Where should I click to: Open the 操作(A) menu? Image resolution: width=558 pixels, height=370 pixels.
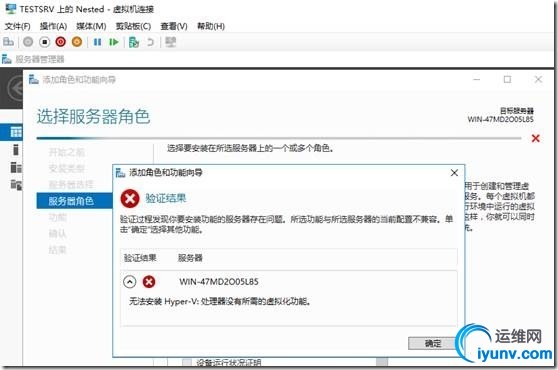53,26
